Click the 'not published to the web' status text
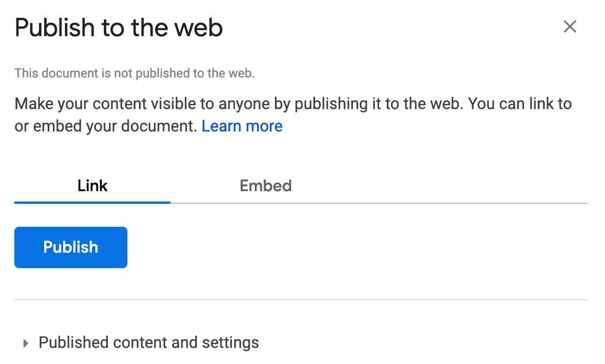Image resolution: width=605 pixels, height=364 pixels. pos(134,73)
